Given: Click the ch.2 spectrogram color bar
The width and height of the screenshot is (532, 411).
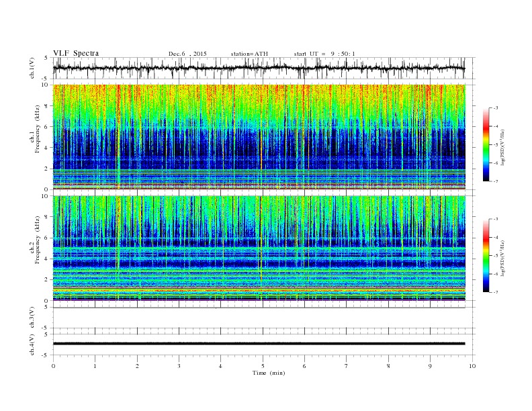Looking at the screenshot, I should point(486,255).
